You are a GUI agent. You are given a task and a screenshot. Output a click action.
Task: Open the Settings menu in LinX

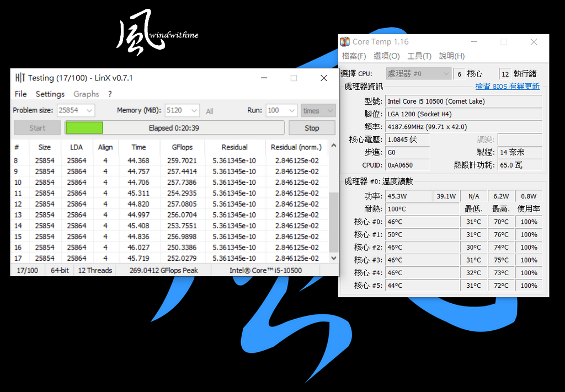coord(50,94)
